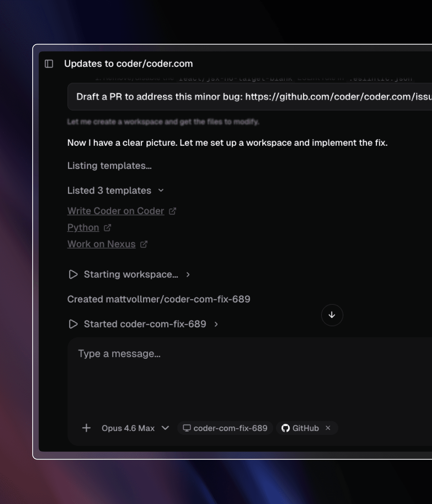Open the Write Coder on Coder link
The width and height of the screenshot is (432, 504).
(x=116, y=211)
